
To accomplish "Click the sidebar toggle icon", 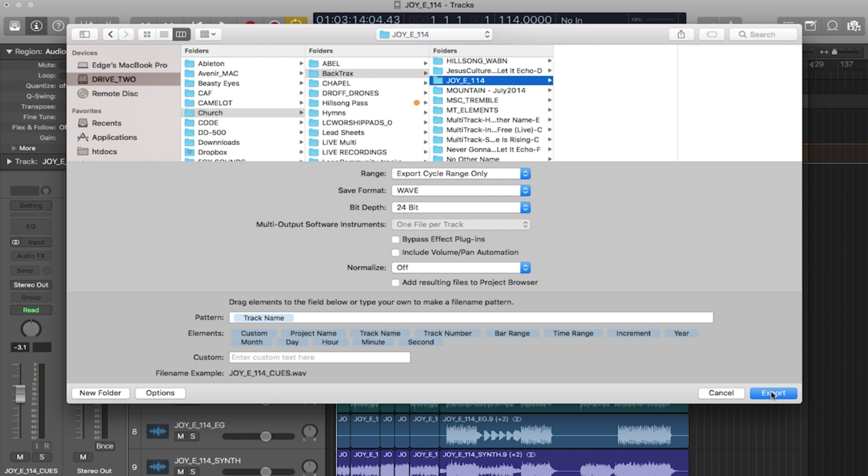I will [84, 34].
